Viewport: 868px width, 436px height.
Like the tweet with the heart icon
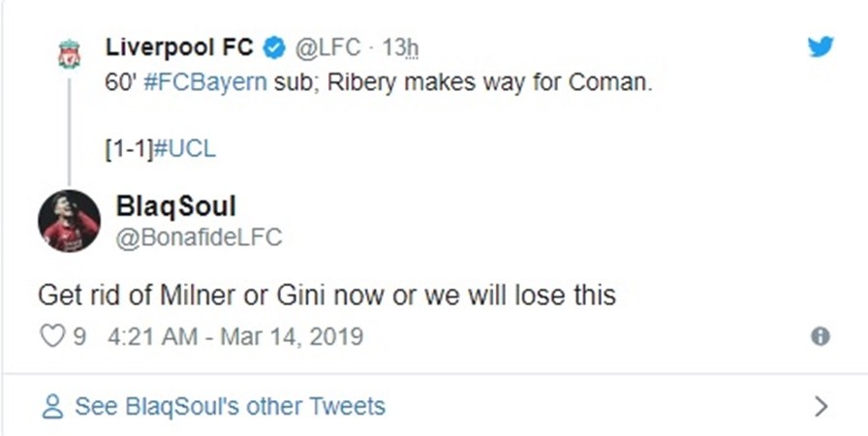point(52,337)
